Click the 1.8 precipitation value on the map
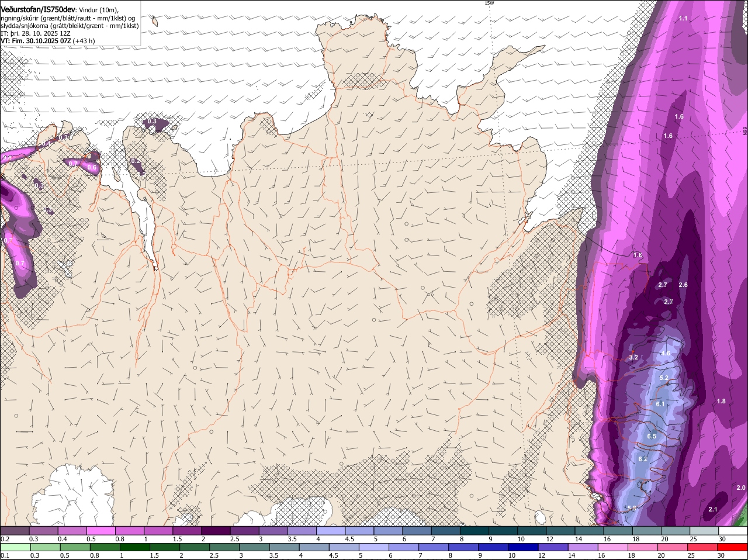Viewport: 748px width, 560px height. 721,401
